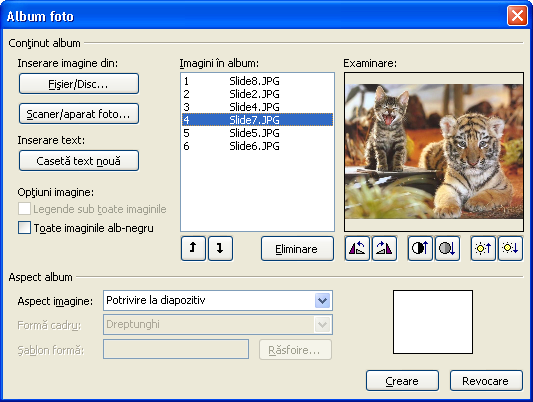
Task: Select Slide6.JPG list entry
Action: (257, 146)
